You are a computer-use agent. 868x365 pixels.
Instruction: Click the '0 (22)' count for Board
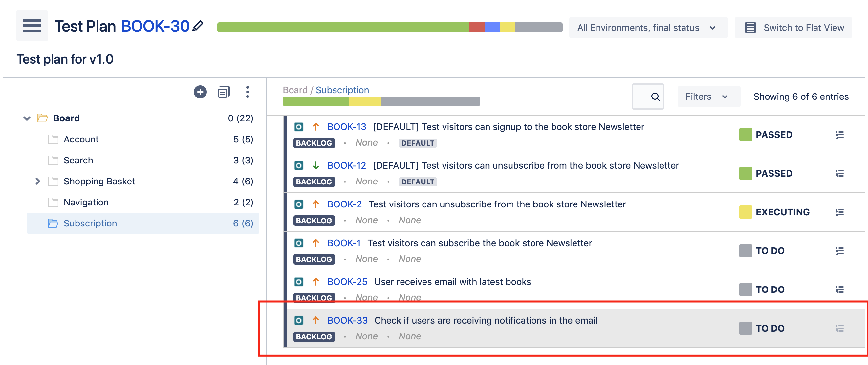pos(241,118)
